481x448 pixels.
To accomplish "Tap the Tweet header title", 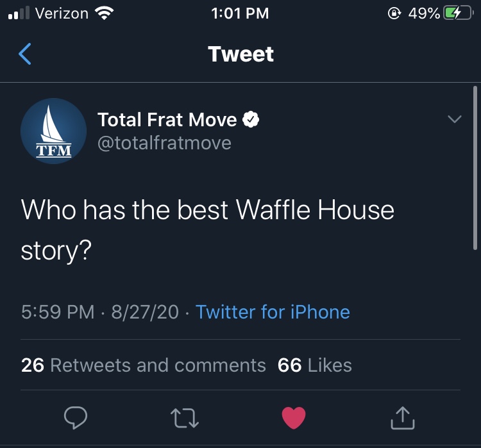I will (x=240, y=54).
